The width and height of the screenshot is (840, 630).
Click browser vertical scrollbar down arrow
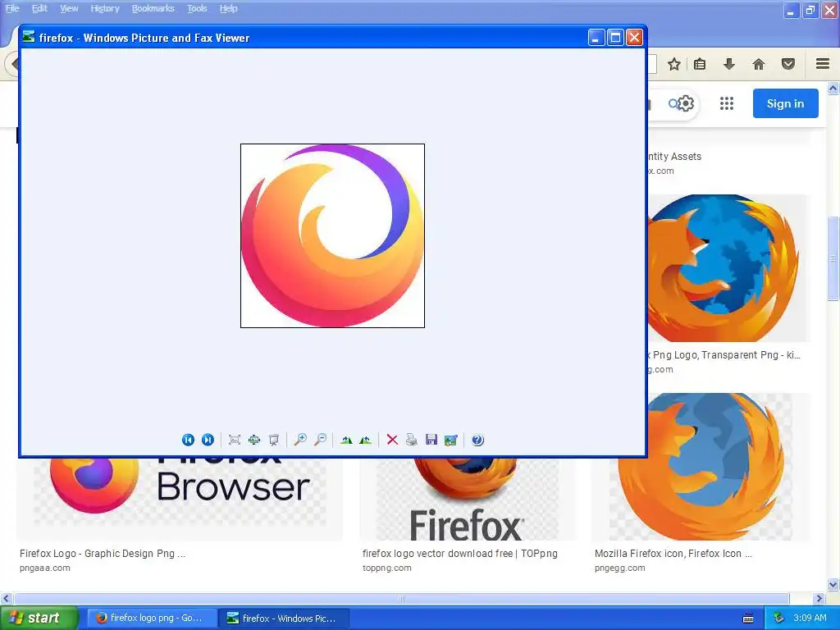833,584
